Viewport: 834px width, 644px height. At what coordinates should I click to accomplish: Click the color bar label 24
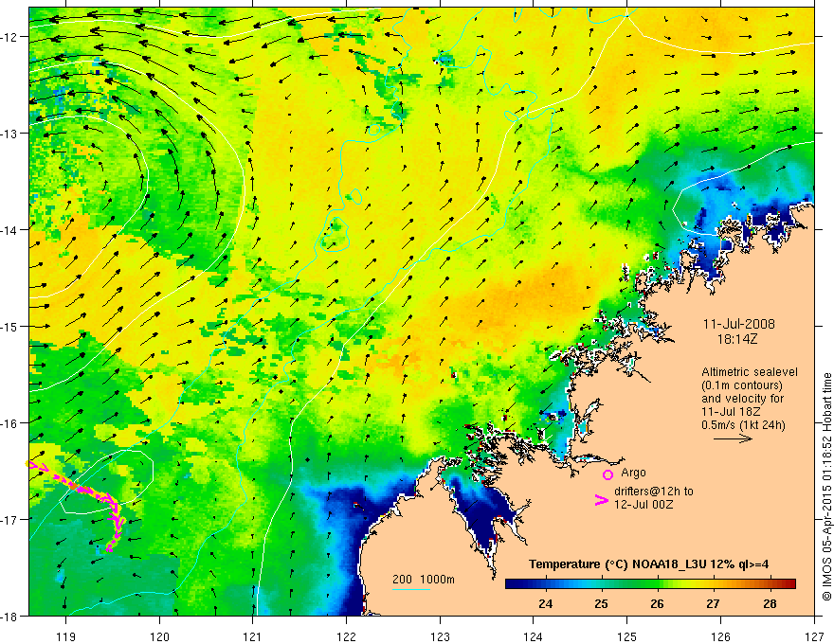click(545, 603)
